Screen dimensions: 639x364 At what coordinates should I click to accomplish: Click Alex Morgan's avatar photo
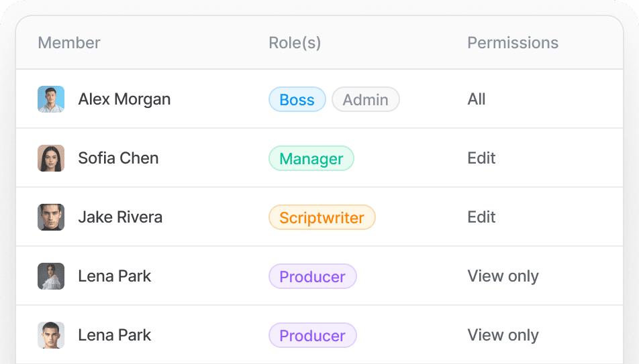point(51,99)
